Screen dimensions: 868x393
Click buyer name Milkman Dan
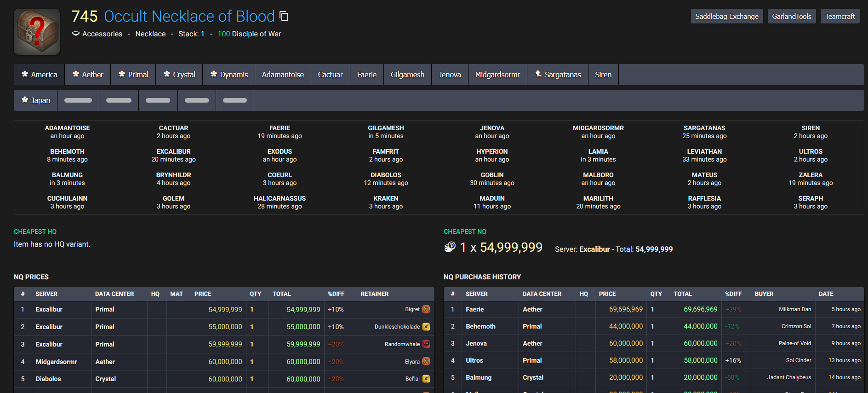tap(795, 309)
